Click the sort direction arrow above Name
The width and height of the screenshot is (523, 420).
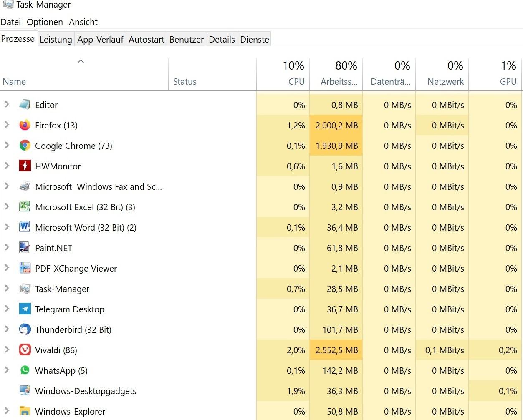tap(81, 61)
